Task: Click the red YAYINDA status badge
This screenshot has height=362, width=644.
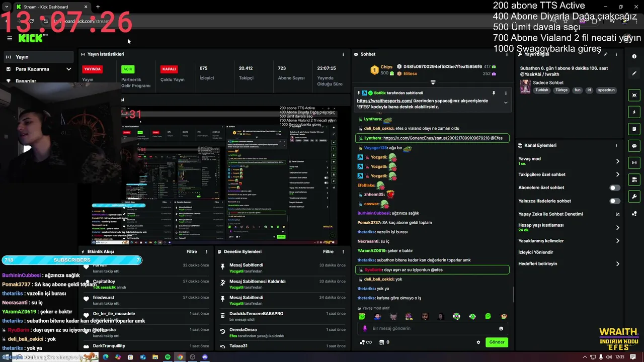Action: 93,69
